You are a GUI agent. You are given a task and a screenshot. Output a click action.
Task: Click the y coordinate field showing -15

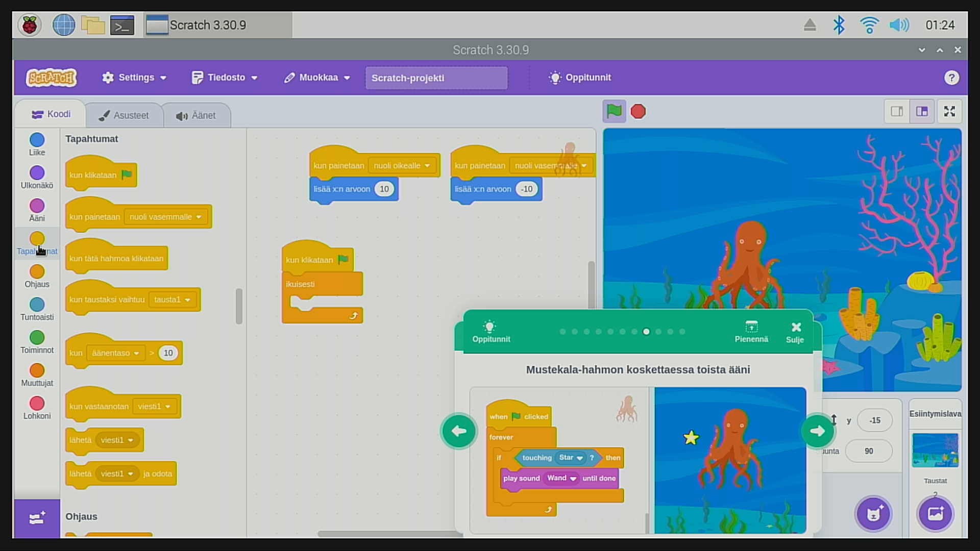tap(875, 420)
